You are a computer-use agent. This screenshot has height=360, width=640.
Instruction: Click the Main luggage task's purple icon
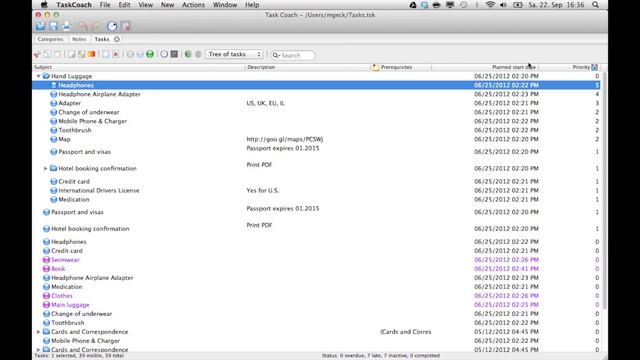point(46,304)
